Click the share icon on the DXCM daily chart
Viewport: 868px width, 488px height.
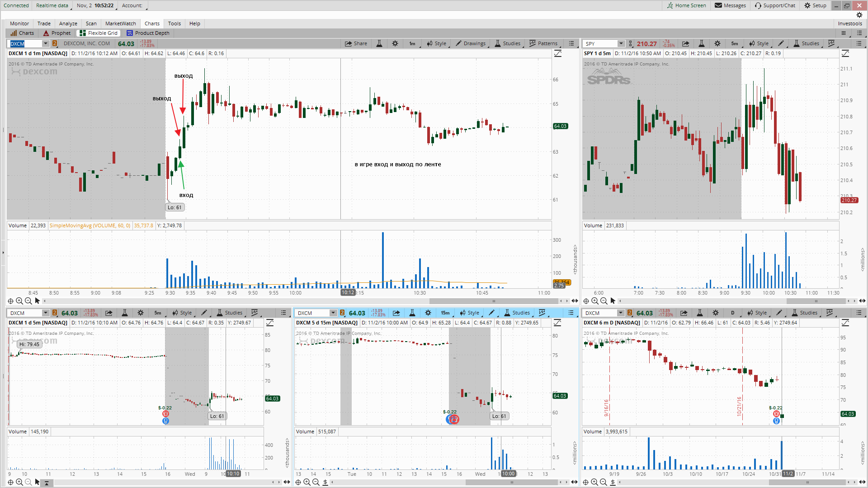(684, 313)
